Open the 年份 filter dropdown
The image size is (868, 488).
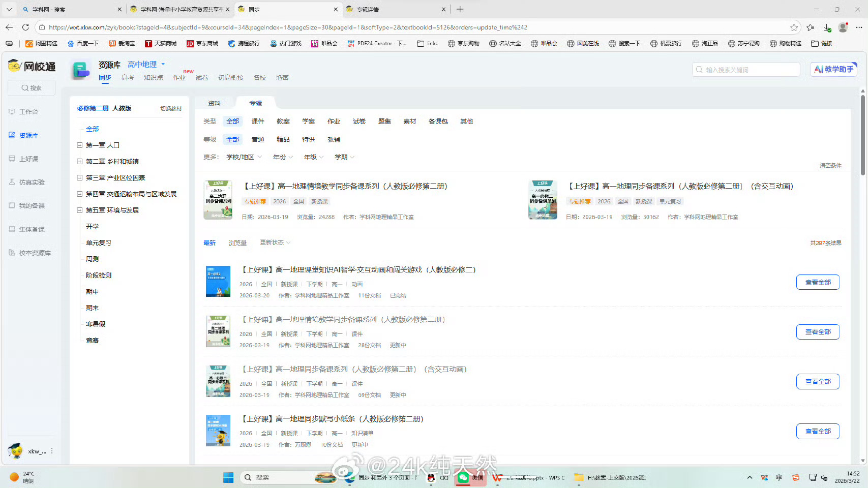pyautogui.click(x=280, y=157)
